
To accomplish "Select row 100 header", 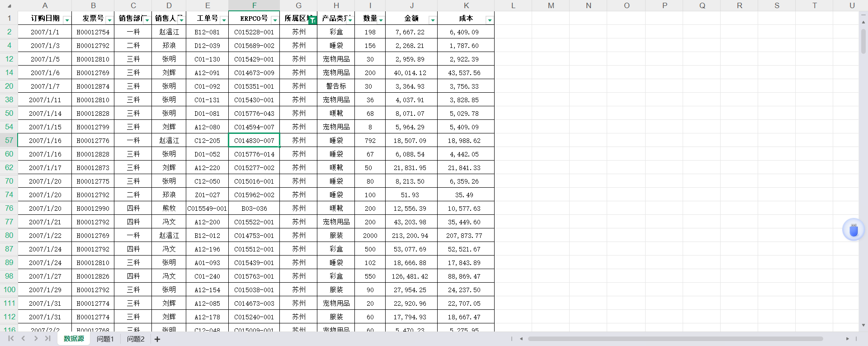I will click(x=9, y=289).
